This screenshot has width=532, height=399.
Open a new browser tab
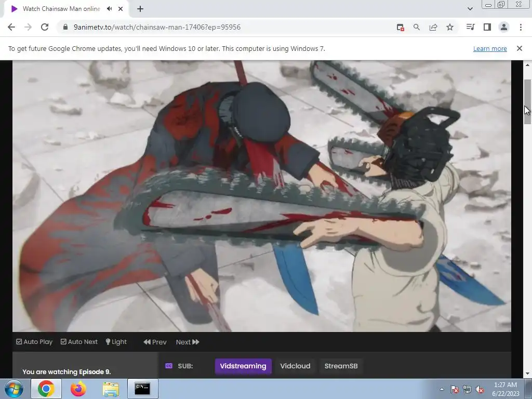pos(140,9)
